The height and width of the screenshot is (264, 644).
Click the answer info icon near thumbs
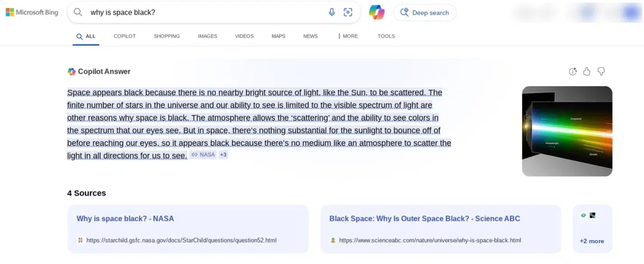(x=572, y=72)
